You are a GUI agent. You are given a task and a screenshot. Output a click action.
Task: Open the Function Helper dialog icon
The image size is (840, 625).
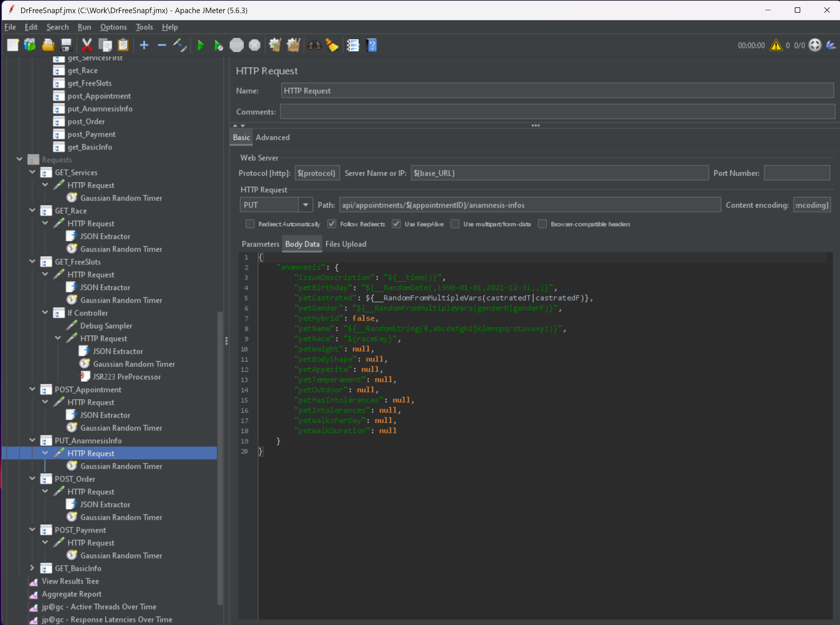click(353, 45)
